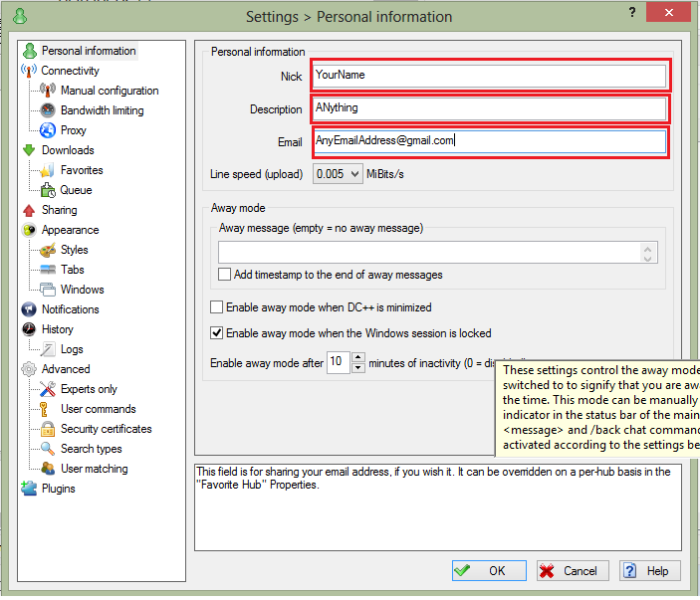Image resolution: width=700 pixels, height=600 pixels.
Task: Click the Logs pencil icon
Action: pos(48,349)
